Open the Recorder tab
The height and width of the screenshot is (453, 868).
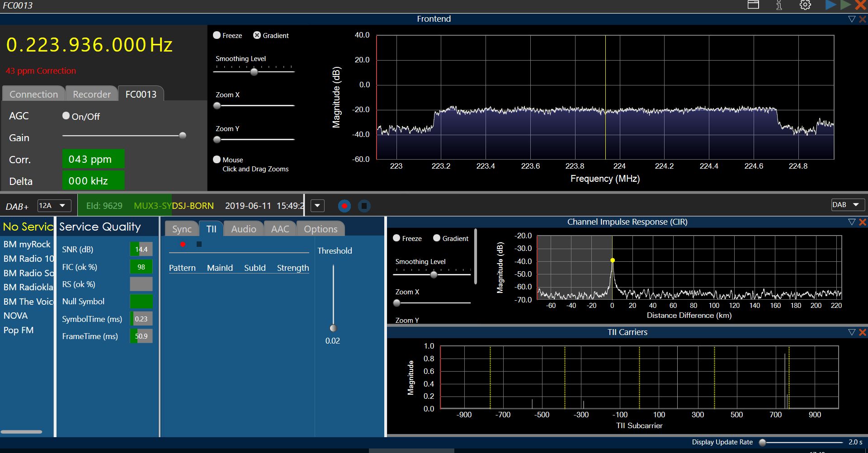(92, 94)
